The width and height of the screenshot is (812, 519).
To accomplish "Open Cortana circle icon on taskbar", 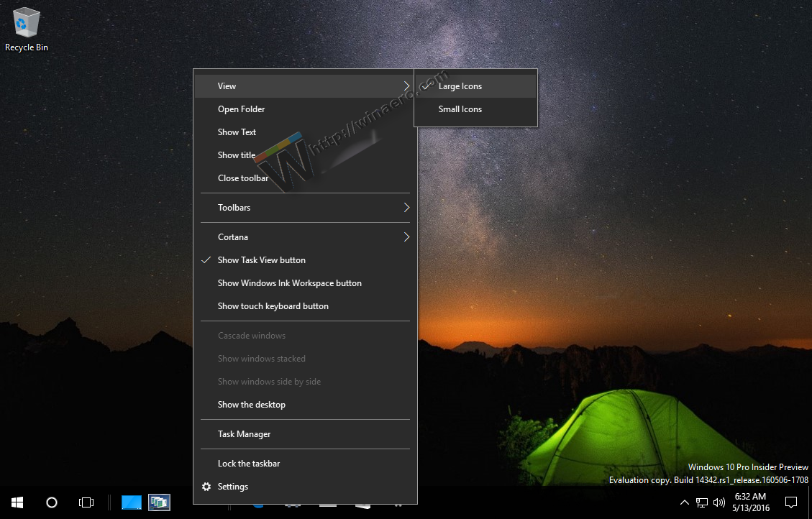I will tap(52, 502).
